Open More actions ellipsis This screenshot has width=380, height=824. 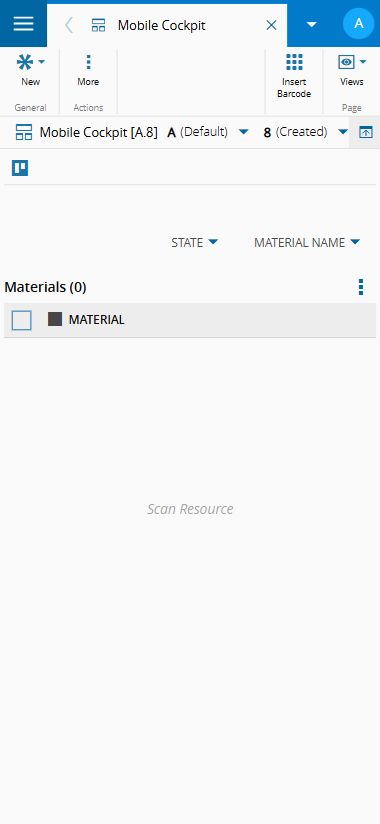[88, 63]
